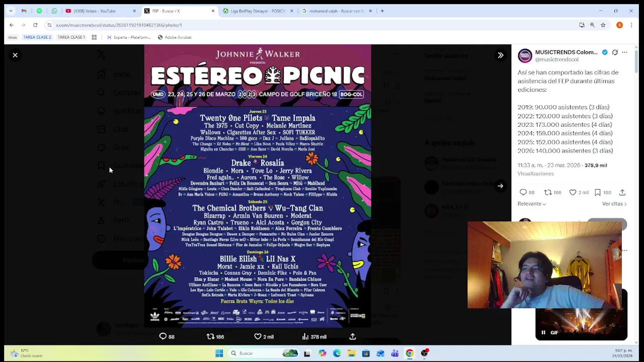Image resolution: width=644 pixels, height=362 pixels.
Task: Close the photo viewer with the X button
Action: [x=15, y=55]
